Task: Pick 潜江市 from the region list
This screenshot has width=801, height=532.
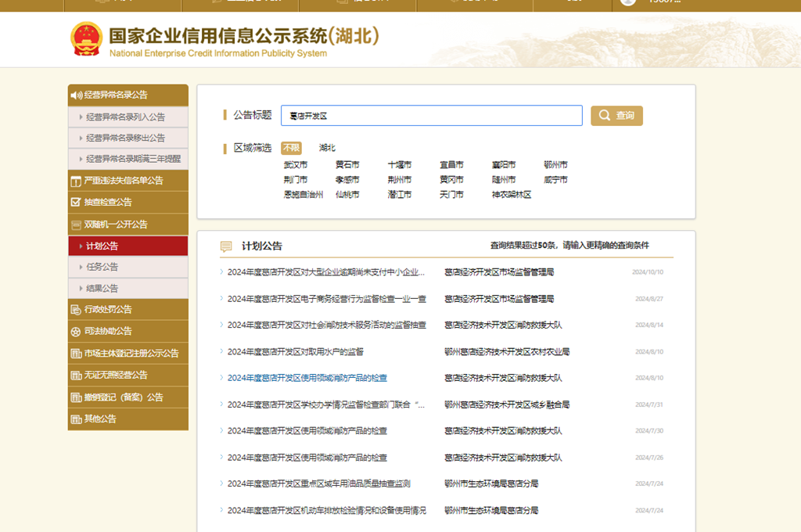Action: (400, 194)
